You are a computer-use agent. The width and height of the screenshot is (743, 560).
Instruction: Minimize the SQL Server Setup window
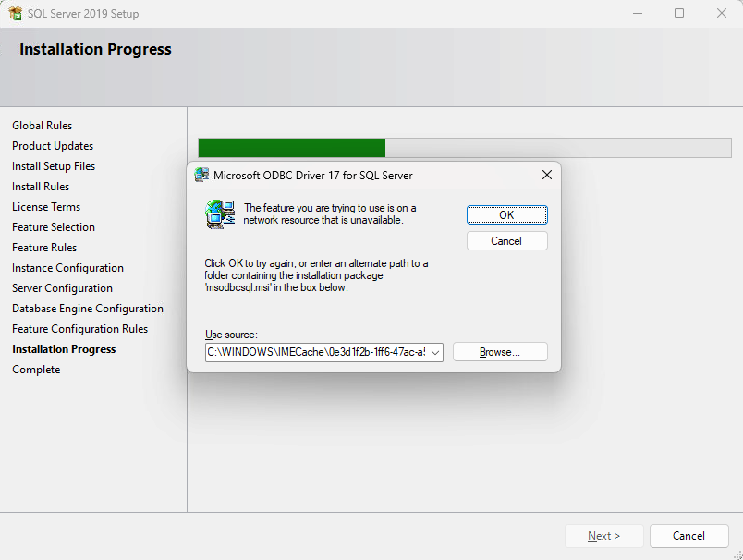[637, 14]
